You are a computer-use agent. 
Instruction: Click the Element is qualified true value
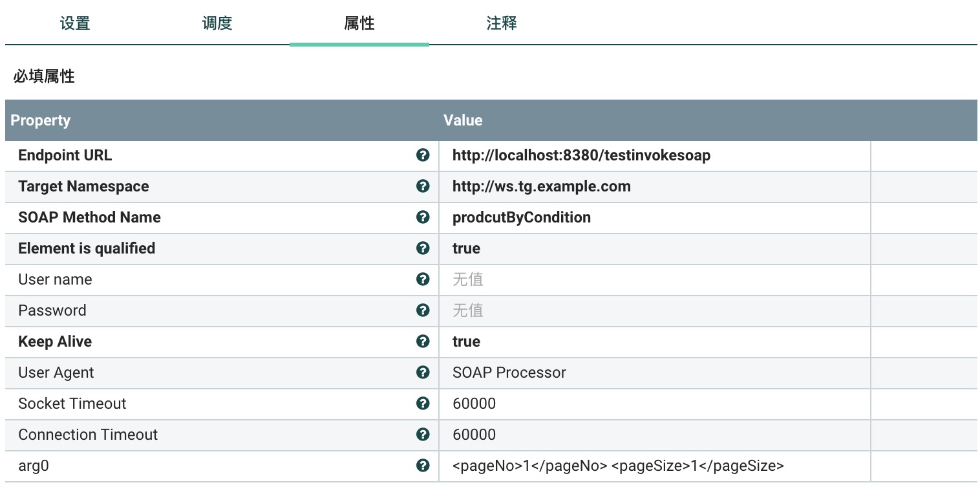point(467,249)
